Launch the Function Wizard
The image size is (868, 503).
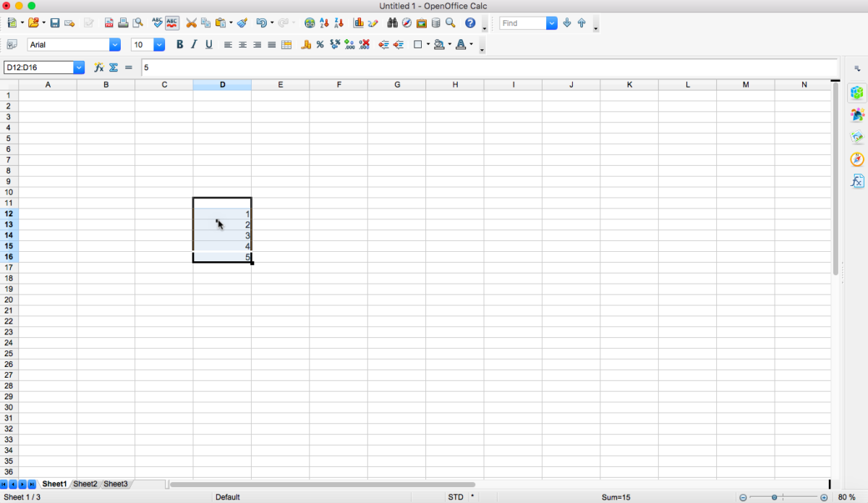pos(98,67)
